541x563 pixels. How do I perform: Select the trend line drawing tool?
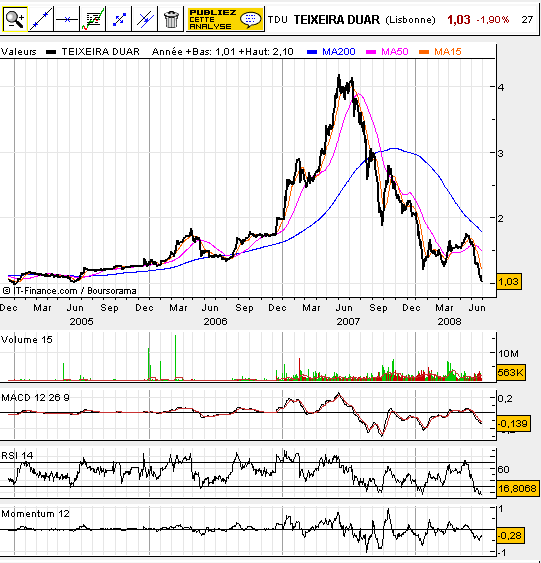pyautogui.click(x=41, y=19)
